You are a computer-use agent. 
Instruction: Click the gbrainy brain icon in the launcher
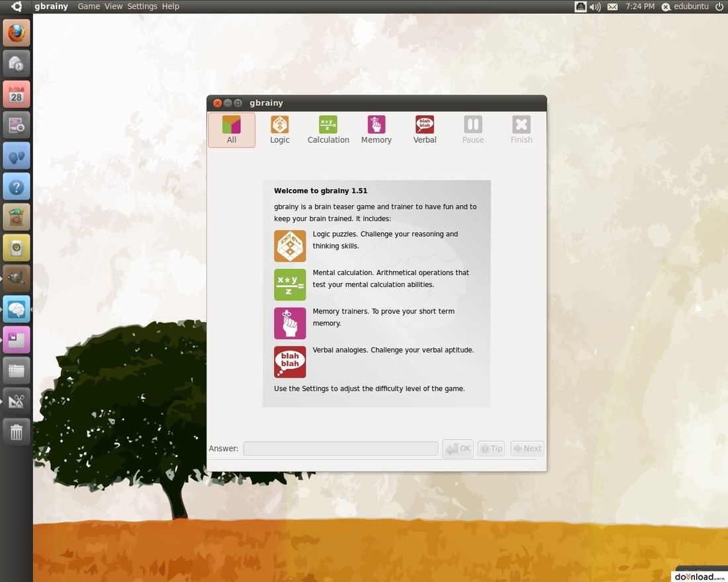(x=17, y=309)
